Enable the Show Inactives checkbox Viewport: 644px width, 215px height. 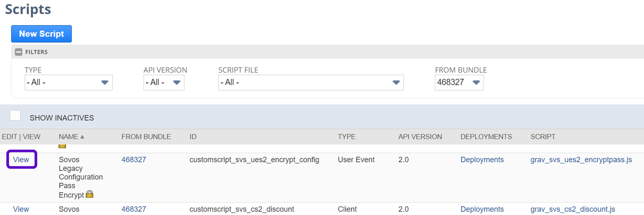15,116
